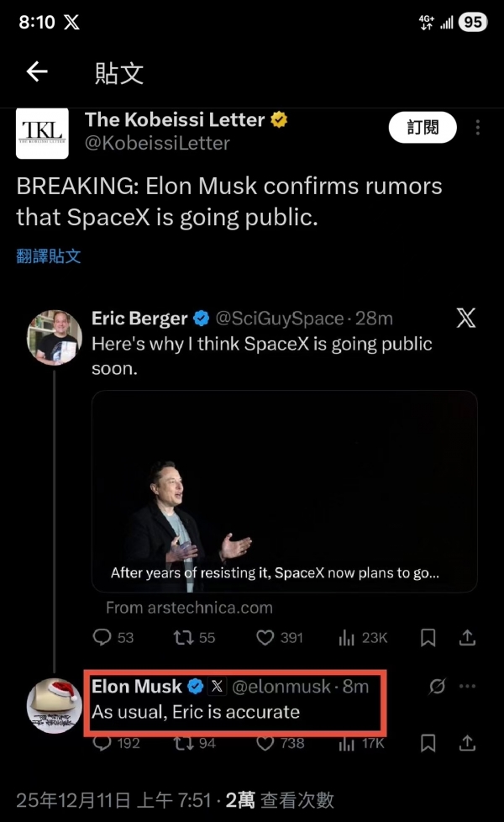Open Eric Berger's profile picture
Image resolution: width=504 pixels, height=822 pixels.
[x=55, y=337]
